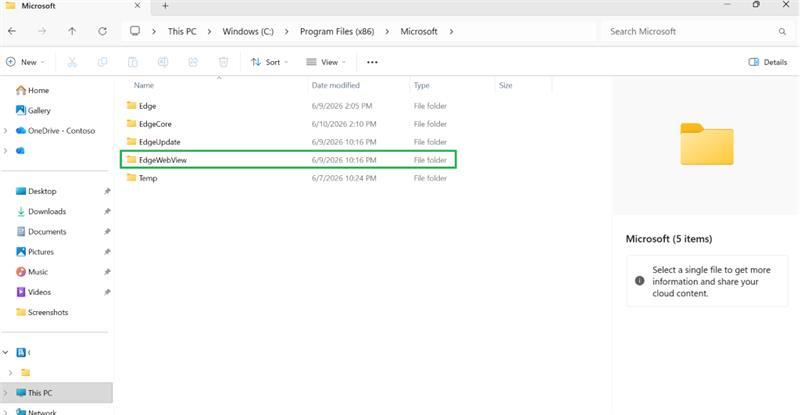
Task: Expand the OneDrive - Contoso node
Action: coord(6,131)
